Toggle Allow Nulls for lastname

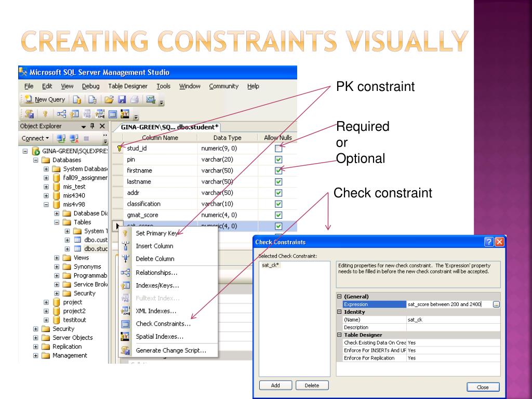point(278,181)
